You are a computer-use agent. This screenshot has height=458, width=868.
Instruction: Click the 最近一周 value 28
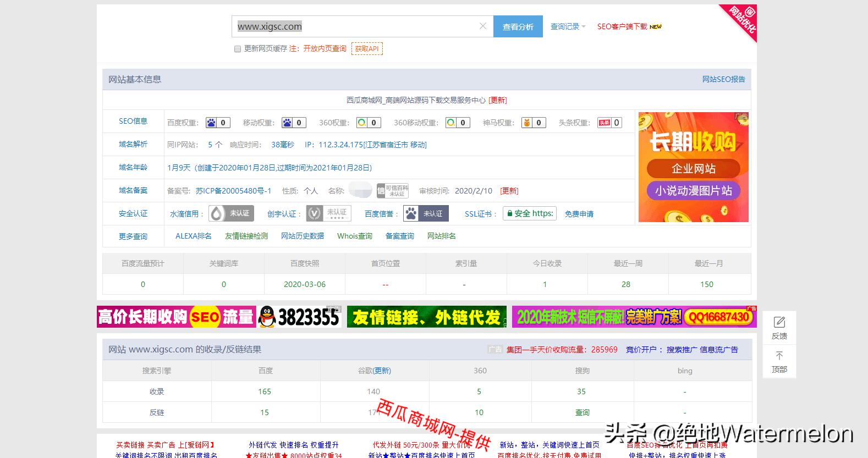click(626, 284)
